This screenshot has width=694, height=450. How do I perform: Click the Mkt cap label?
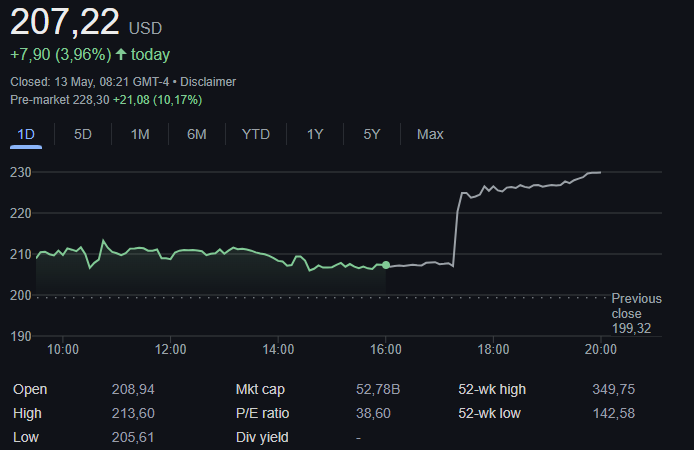pos(260,389)
